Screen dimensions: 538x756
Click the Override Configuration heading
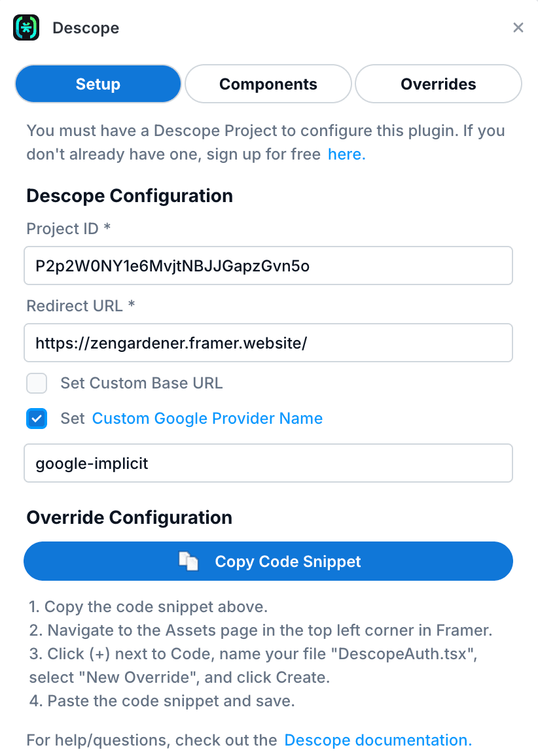tap(129, 517)
